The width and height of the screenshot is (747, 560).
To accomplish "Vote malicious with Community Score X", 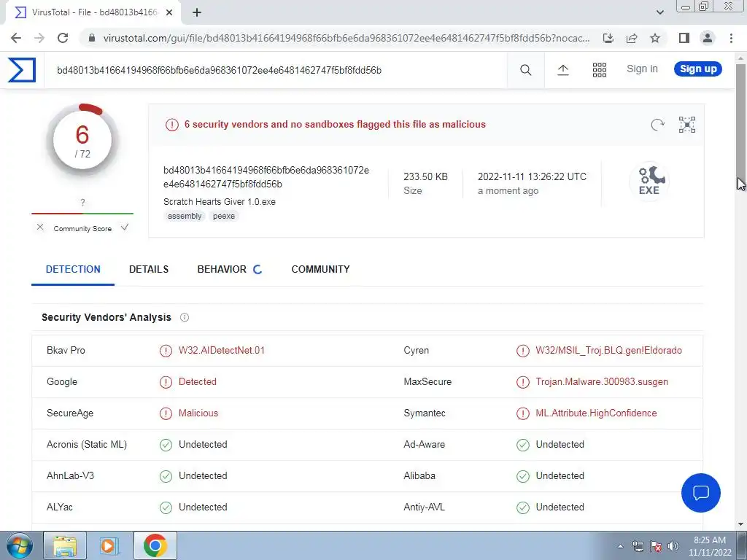I will pyautogui.click(x=40, y=227).
